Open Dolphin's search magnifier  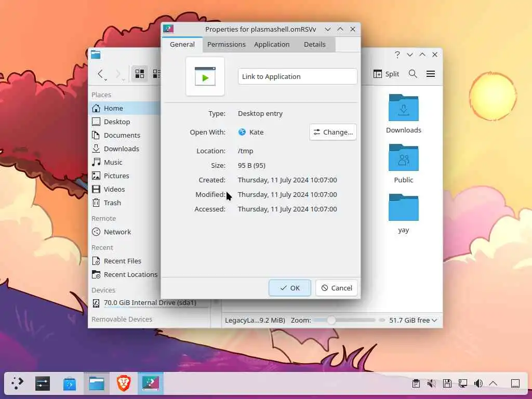pos(413,74)
